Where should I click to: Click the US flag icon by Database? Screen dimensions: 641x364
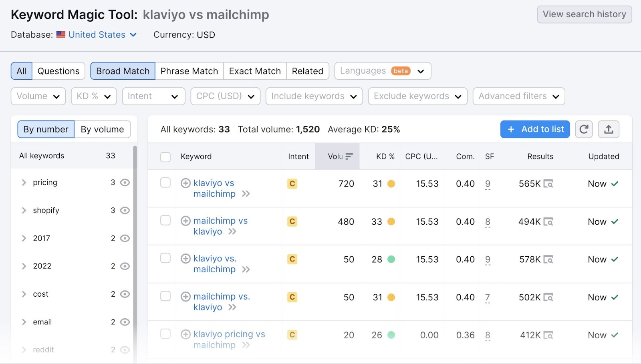[61, 34]
